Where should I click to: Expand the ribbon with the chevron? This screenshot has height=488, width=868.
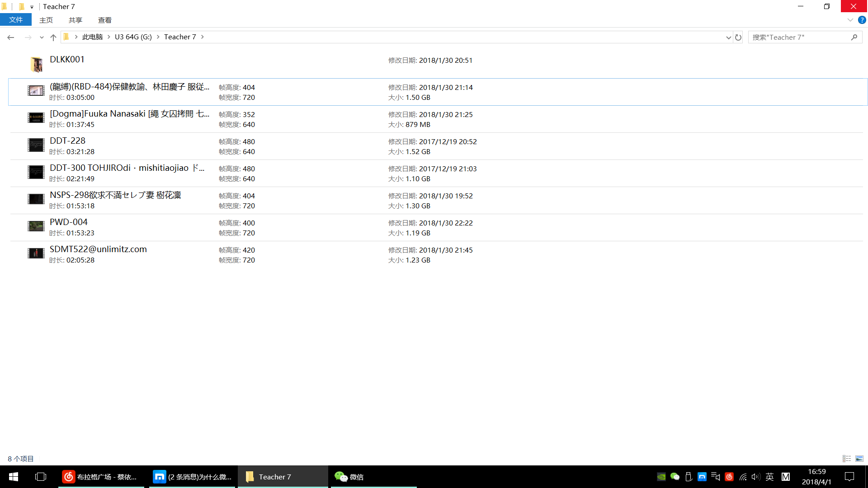tap(850, 20)
